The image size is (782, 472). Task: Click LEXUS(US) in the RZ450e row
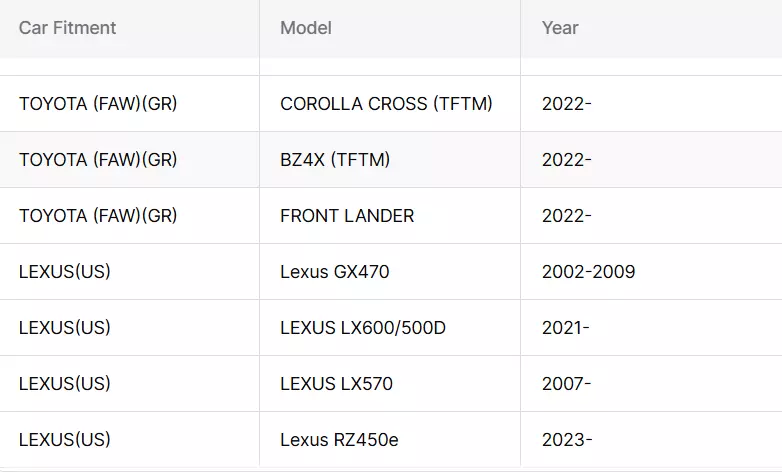pyautogui.click(x=65, y=440)
